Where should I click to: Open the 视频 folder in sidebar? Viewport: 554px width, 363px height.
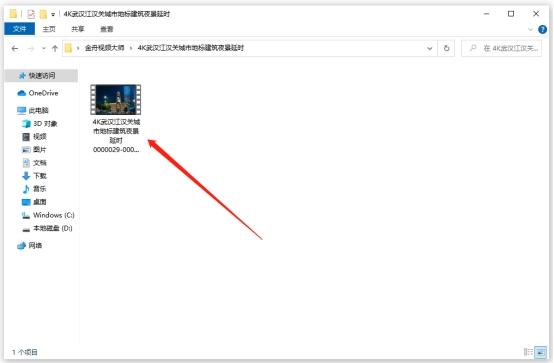[x=34, y=136]
